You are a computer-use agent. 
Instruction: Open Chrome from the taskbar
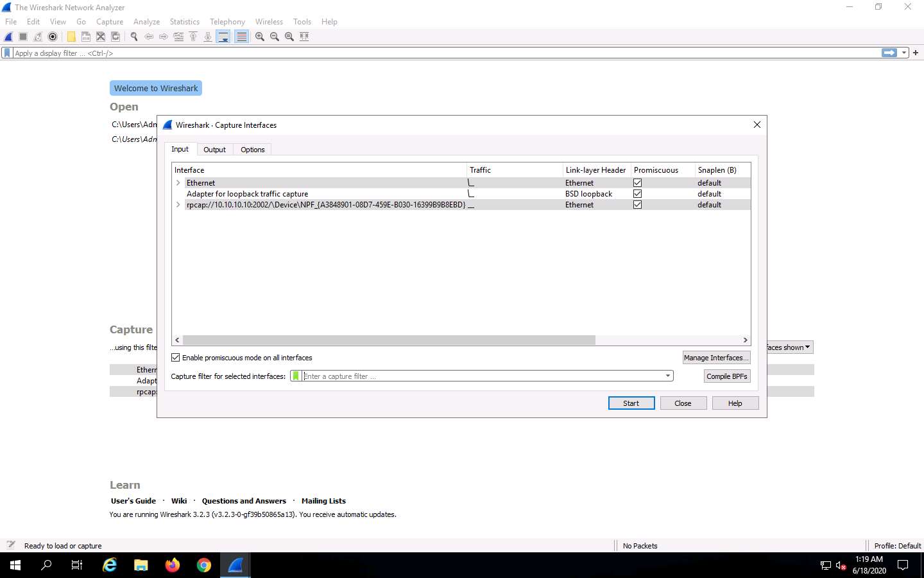[204, 565]
